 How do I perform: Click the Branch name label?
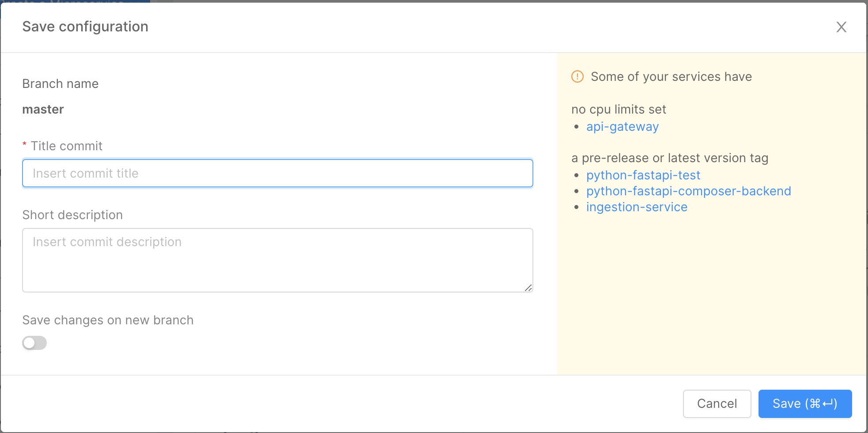pyautogui.click(x=60, y=84)
